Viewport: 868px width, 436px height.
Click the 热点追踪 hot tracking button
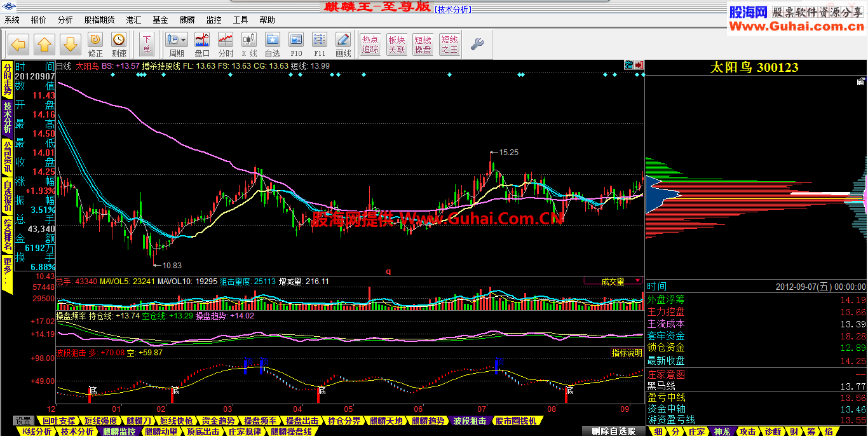[370, 44]
